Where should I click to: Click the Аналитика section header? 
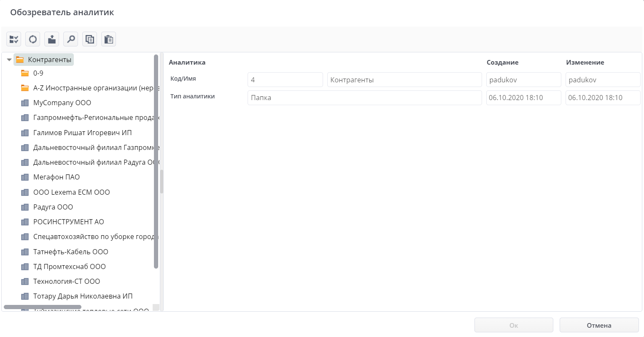click(x=187, y=63)
